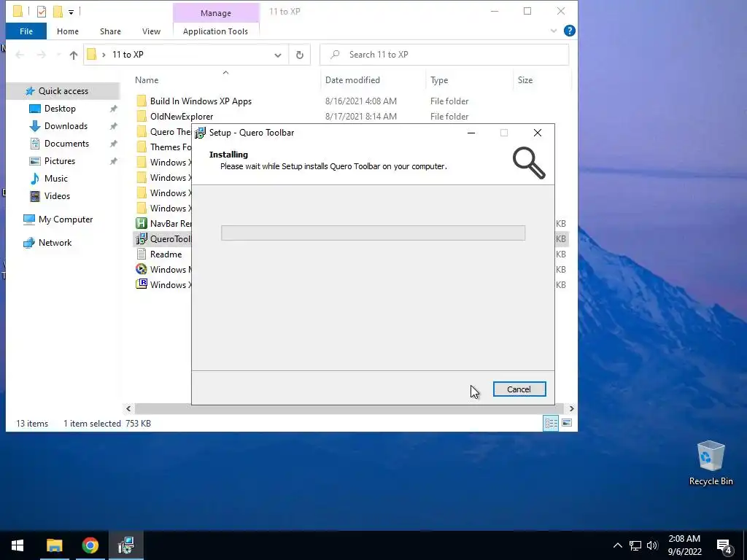
Task: Select the Recycle Bin desktop icon
Action: (x=711, y=462)
